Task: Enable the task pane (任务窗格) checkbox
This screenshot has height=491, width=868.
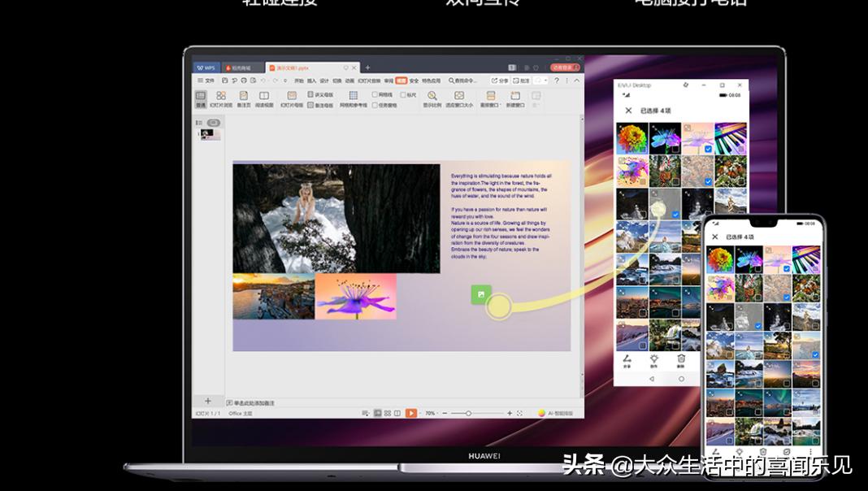Action: (375, 106)
